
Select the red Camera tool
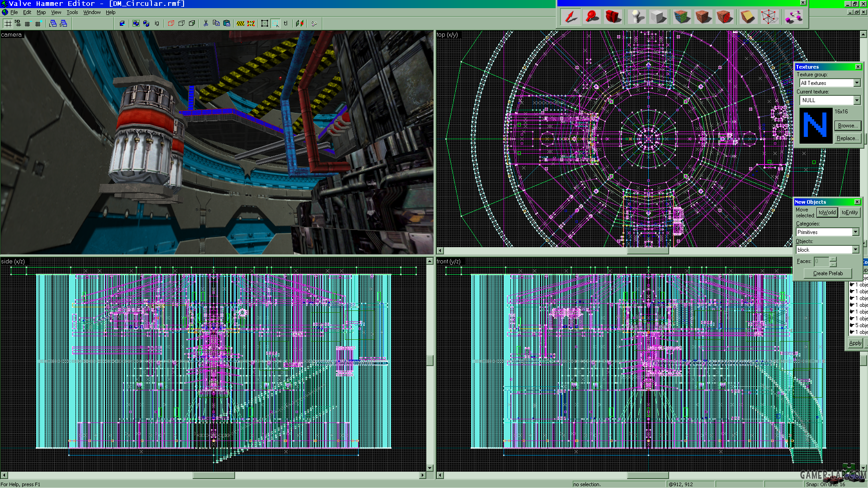613,17
